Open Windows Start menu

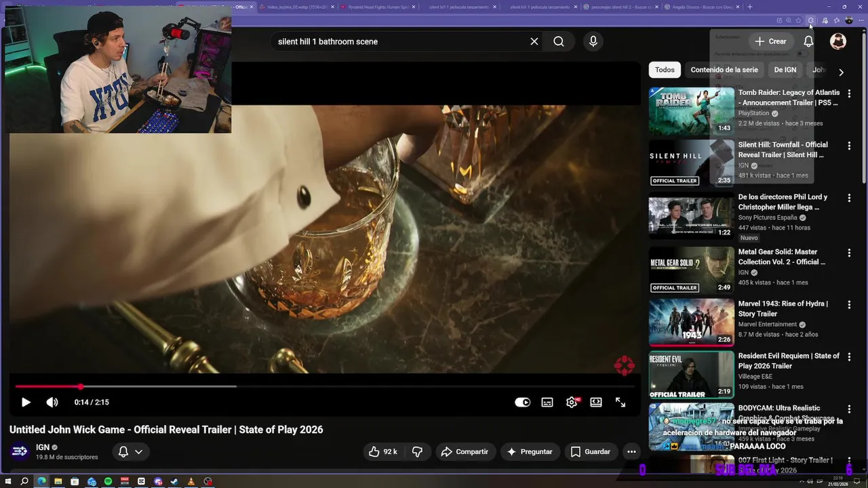coord(8,481)
